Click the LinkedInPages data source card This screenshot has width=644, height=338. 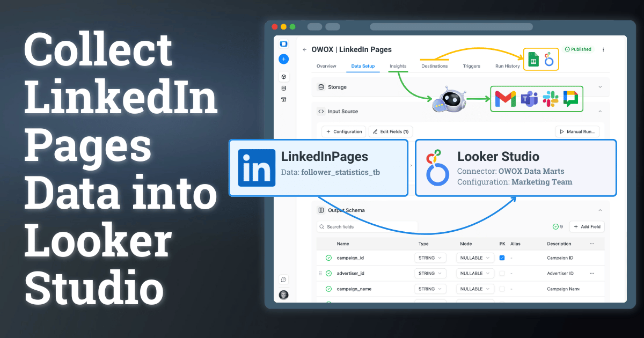click(319, 168)
